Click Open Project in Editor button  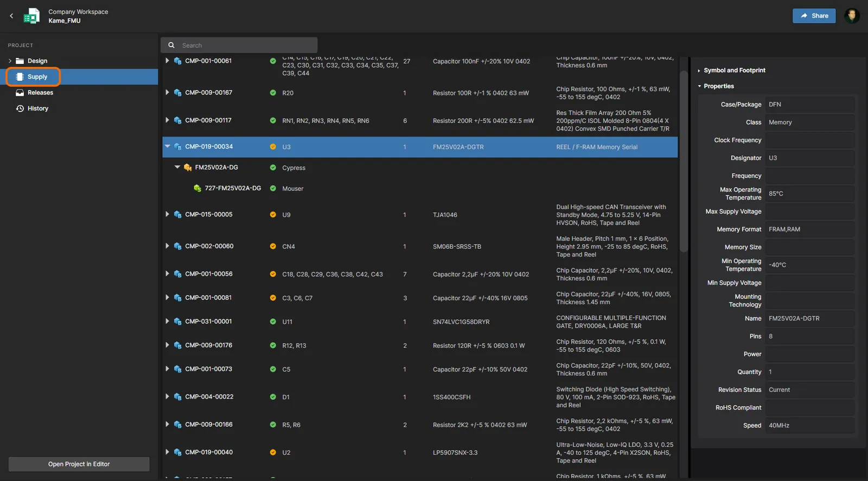point(79,464)
